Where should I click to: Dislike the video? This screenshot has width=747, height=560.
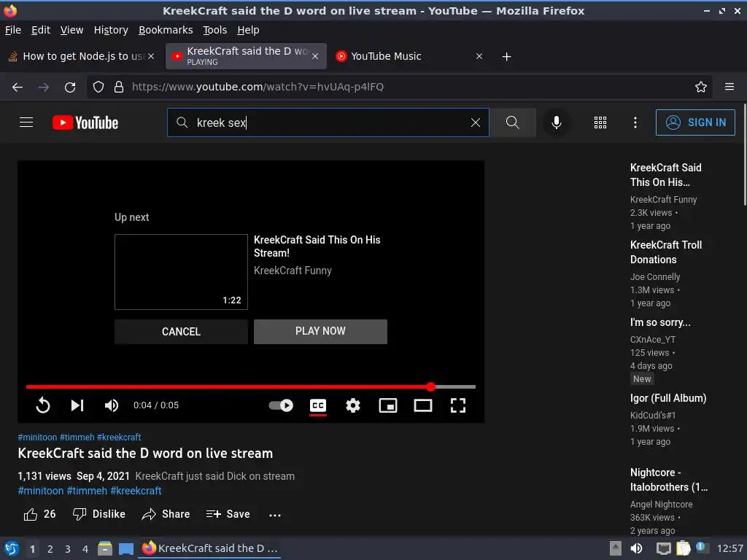click(x=99, y=514)
